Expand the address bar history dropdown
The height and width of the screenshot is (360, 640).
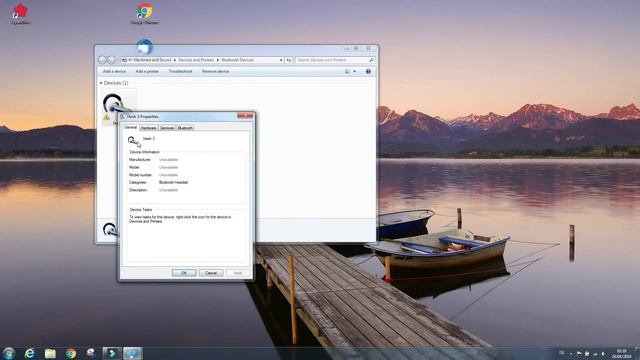pos(281,60)
